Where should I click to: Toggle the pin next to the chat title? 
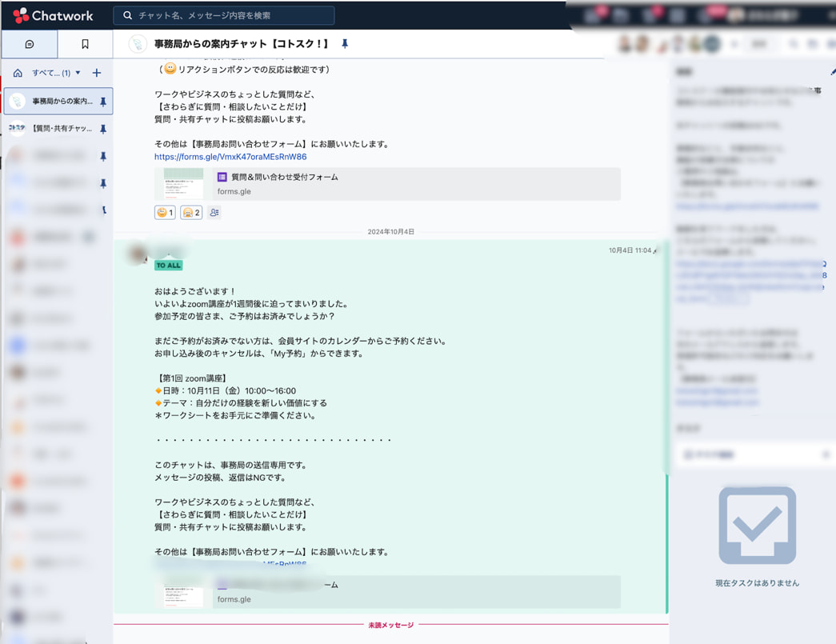pos(345,44)
